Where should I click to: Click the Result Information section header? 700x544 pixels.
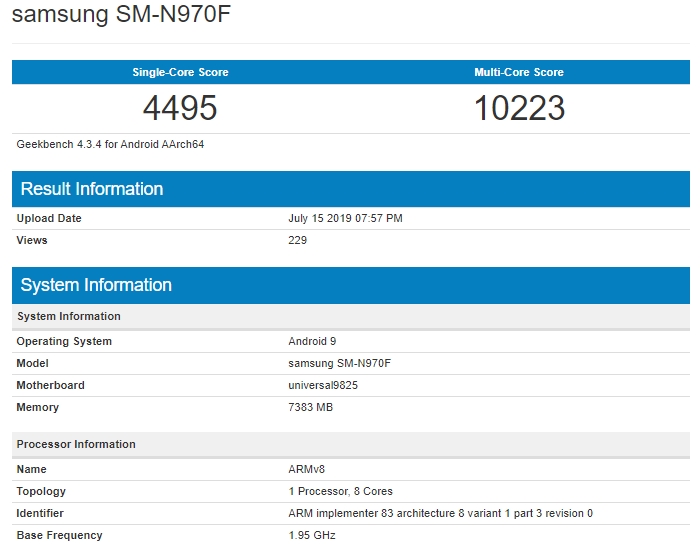pos(92,189)
